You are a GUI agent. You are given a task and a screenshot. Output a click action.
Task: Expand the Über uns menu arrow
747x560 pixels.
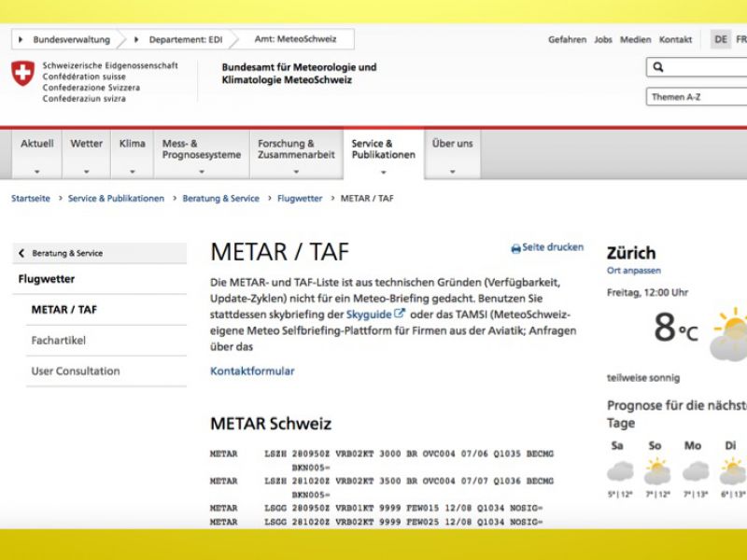452,172
